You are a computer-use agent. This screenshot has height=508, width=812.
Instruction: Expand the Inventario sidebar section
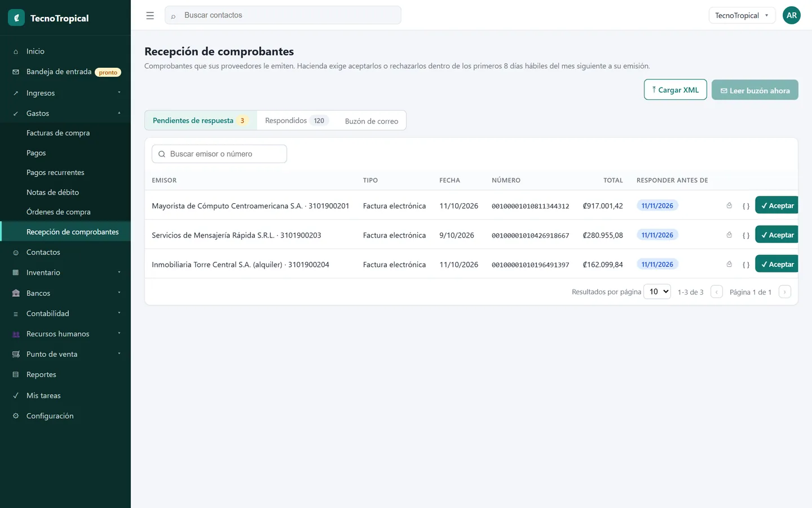click(x=65, y=273)
